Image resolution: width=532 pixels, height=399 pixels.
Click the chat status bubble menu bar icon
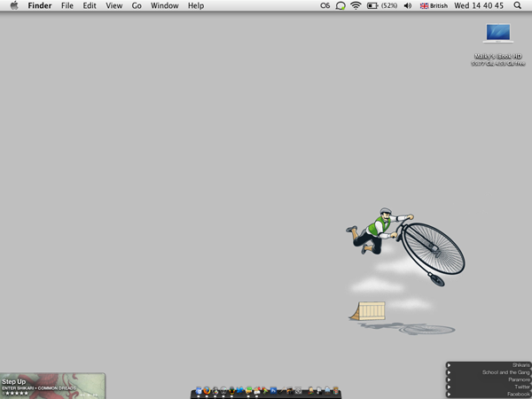340,6
